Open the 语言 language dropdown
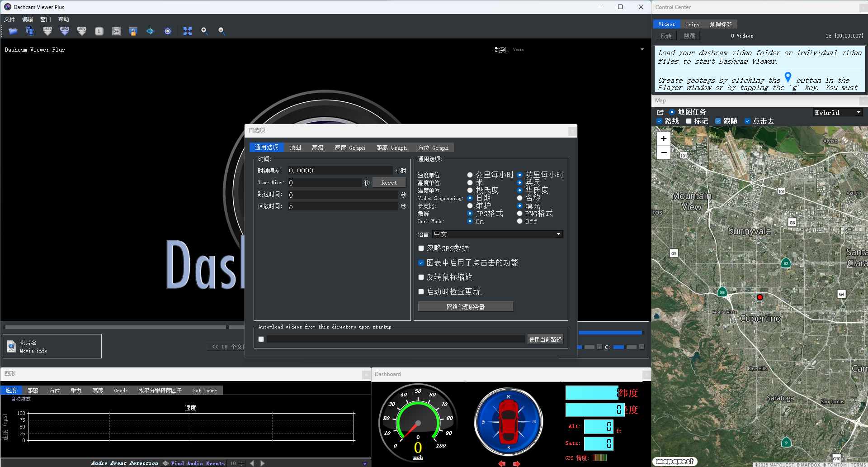Viewport: 868px width, 467px height. (497, 234)
